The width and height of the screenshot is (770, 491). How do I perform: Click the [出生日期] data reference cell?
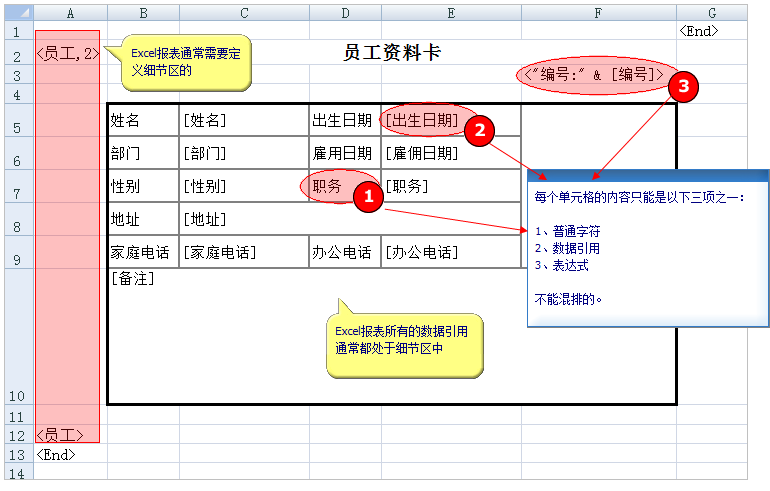(x=422, y=120)
